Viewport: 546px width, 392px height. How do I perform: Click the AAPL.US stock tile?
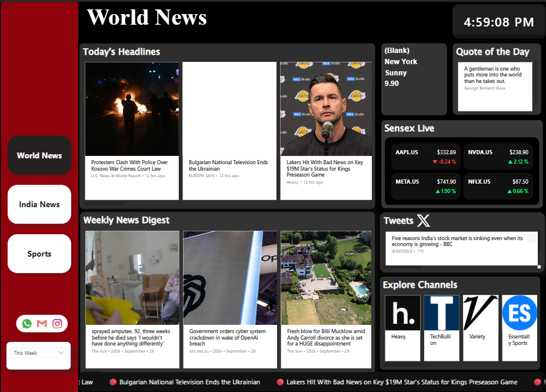[x=425, y=157]
